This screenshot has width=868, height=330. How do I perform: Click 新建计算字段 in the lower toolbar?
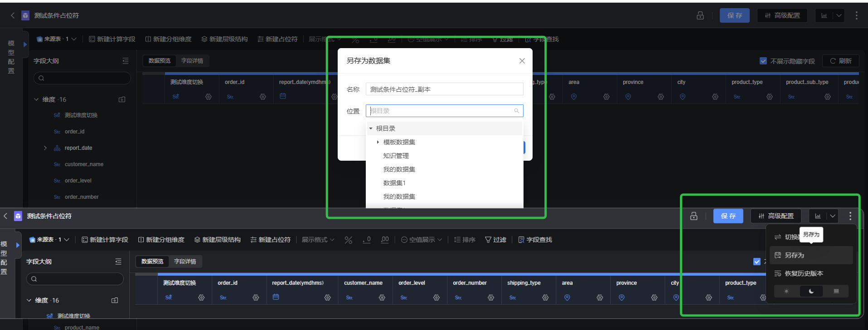pos(105,240)
